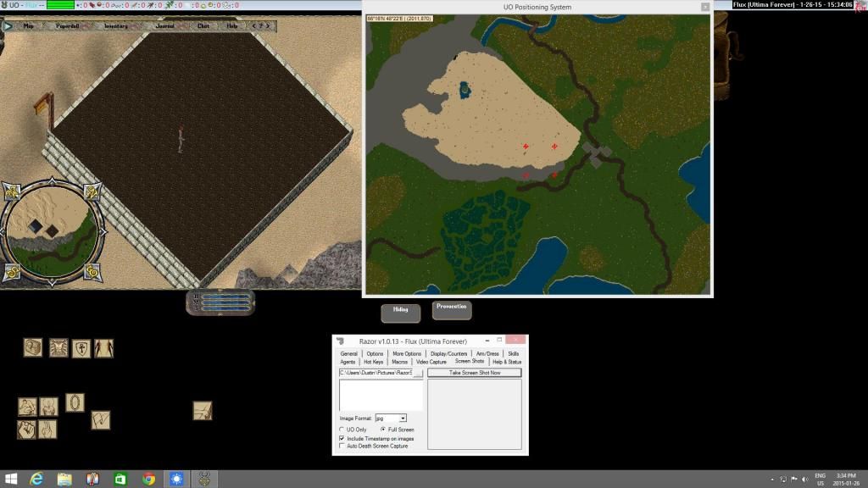Click the flag macro icon
868x488 pixels.
tap(100, 420)
